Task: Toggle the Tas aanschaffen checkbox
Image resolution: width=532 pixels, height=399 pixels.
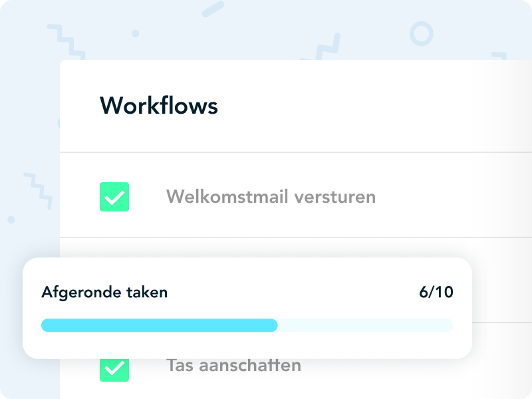Action: [x=114, y=368]
